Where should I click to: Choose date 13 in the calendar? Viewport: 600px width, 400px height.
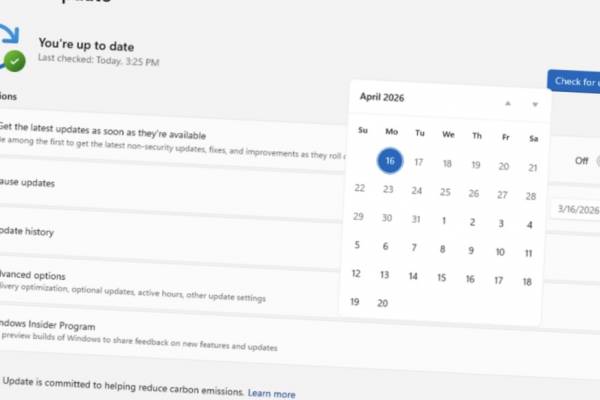383,274
